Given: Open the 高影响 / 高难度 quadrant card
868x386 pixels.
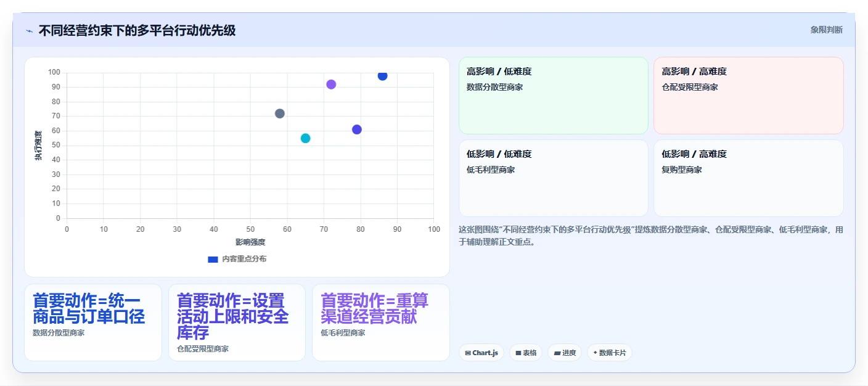Looking at the screenshot, I should pyautogui.click(x=748, y=96).
